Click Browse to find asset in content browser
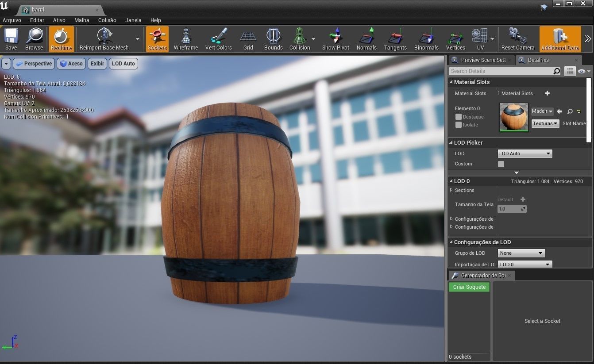Screen dimensions: 594x364 (x=34, y=39)
